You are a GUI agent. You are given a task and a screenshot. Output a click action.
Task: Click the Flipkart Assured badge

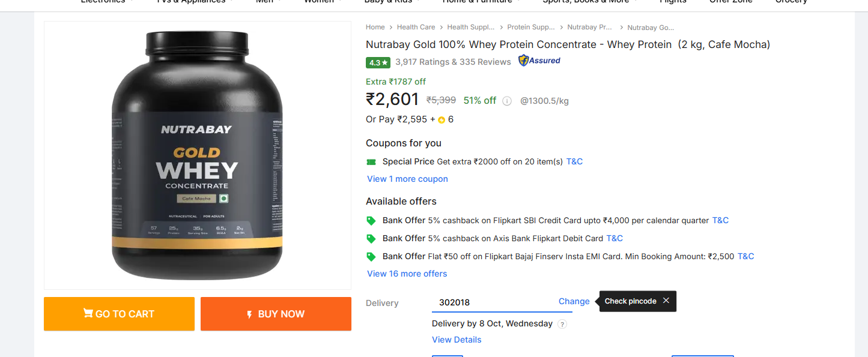pyautogui.click(x=539, y=61)
